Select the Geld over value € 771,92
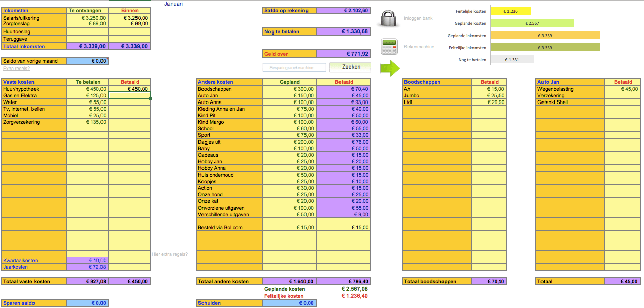 coord(344,54)
